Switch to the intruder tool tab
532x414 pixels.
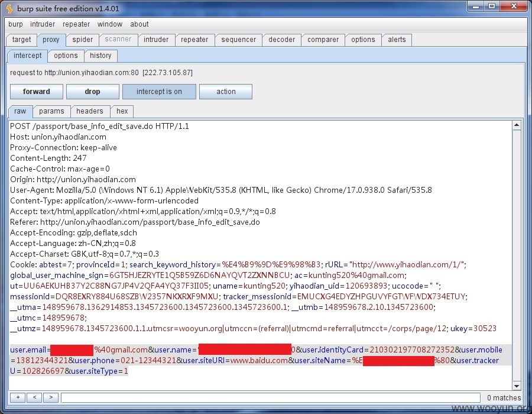click(x=156, y=40)
